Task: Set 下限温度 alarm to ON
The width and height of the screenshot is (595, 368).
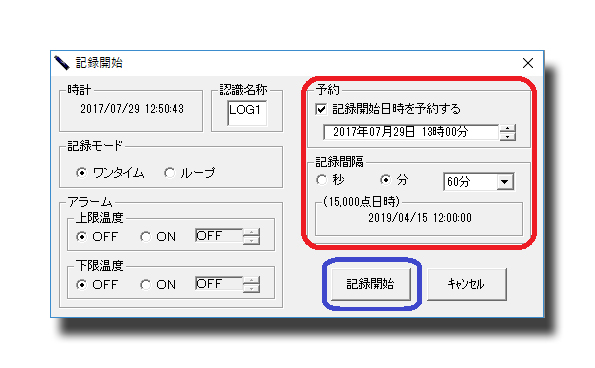Action: point(145,285)
